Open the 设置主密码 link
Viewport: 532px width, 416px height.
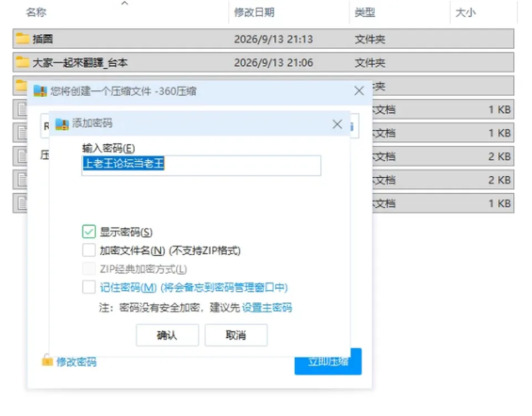point(267,307)
